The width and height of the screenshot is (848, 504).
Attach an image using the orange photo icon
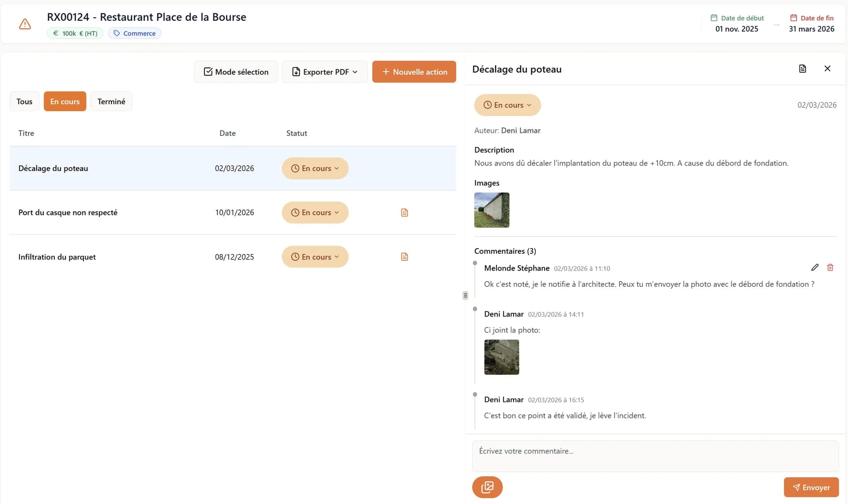tap(487, 487)
